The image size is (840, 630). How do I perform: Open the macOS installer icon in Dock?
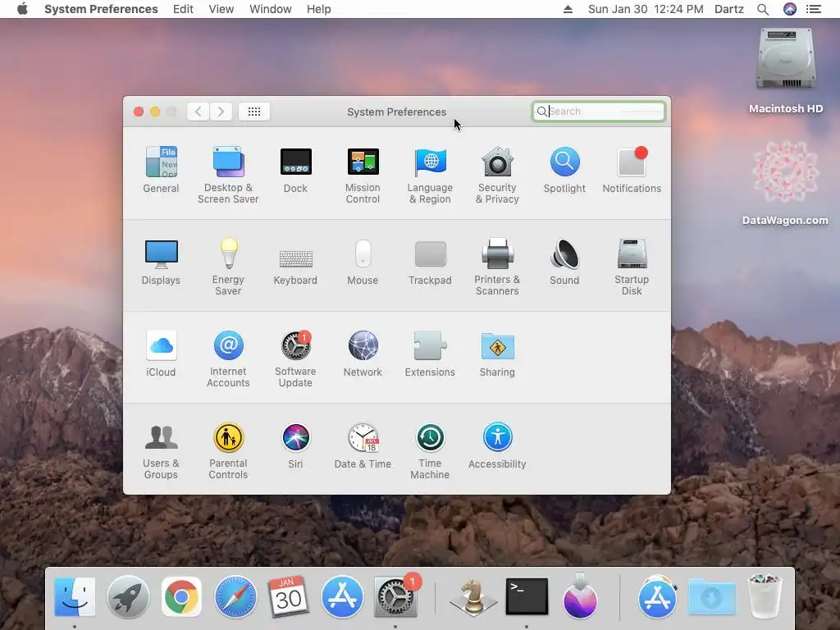(x=580, y=597)
